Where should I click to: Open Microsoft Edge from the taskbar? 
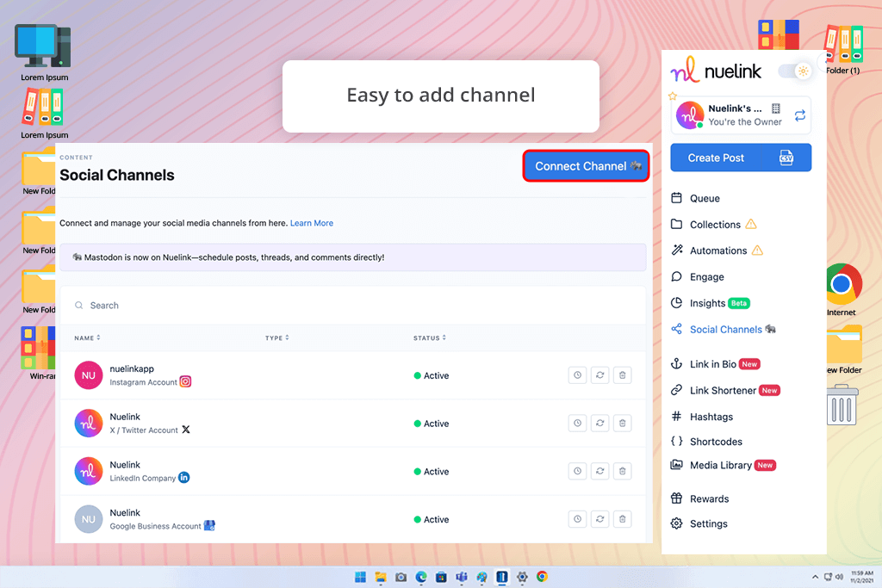[421, 577]
